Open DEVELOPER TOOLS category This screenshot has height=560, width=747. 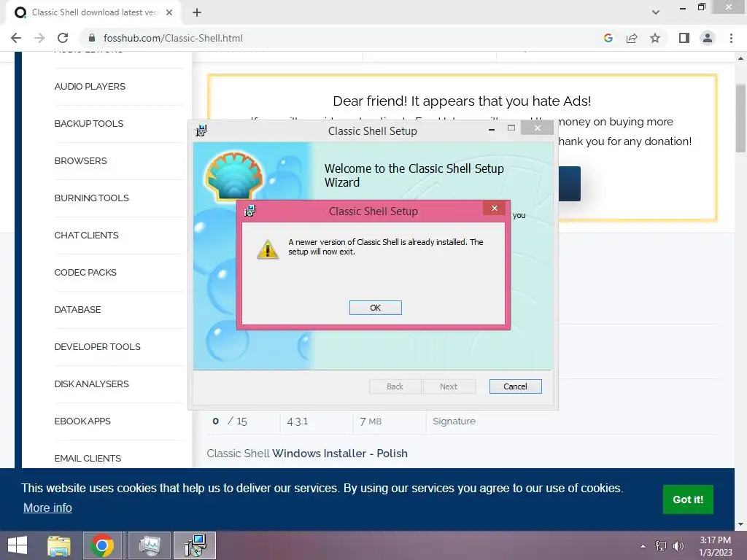tap(97, 346)
